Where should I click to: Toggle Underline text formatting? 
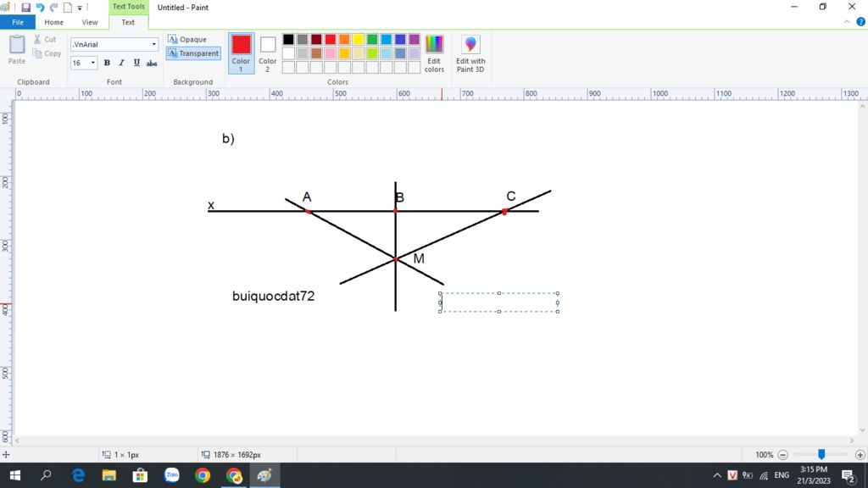point(136,63)
